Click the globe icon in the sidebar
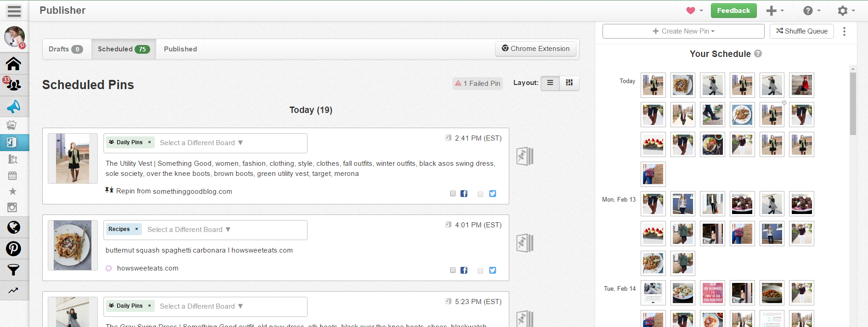This screenshot has height=327, width=868. (14, 227)
